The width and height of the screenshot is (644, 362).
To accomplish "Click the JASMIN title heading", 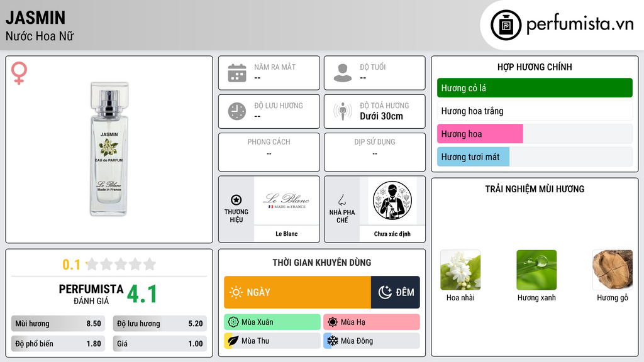I will (35, 18).
